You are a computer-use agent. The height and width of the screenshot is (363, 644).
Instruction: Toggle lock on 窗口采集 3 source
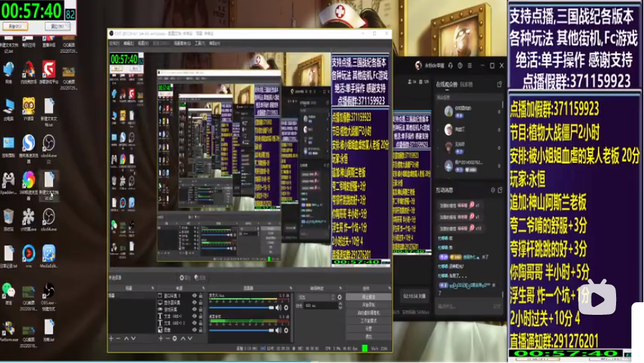201,295
